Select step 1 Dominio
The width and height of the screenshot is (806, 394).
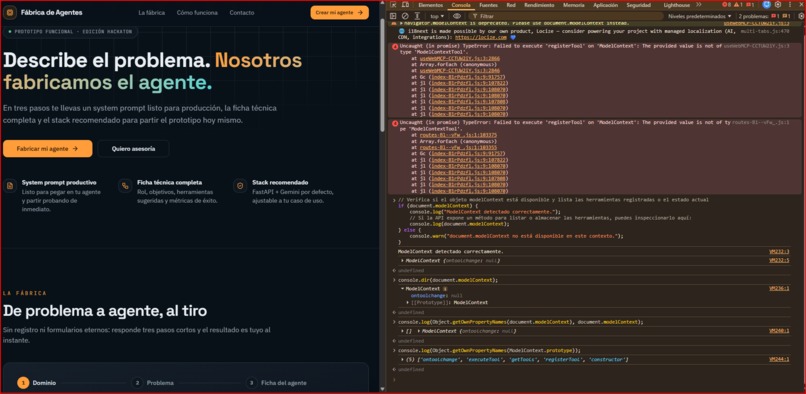36,383
